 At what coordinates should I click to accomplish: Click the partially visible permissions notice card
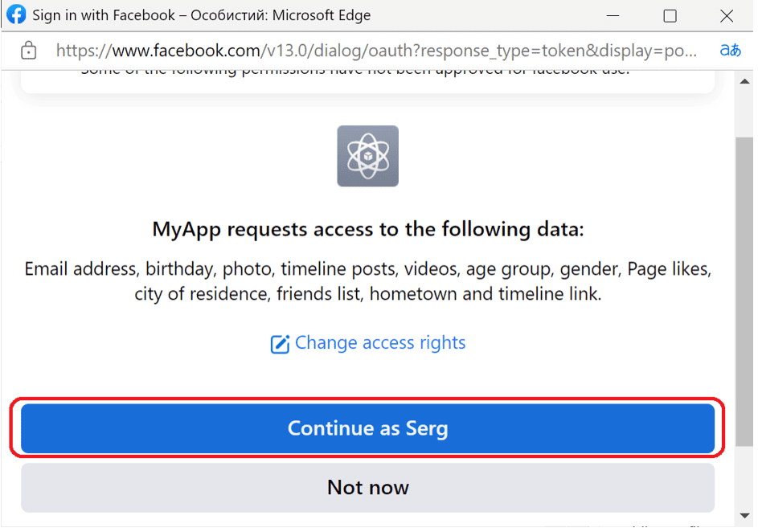[367, 81]
